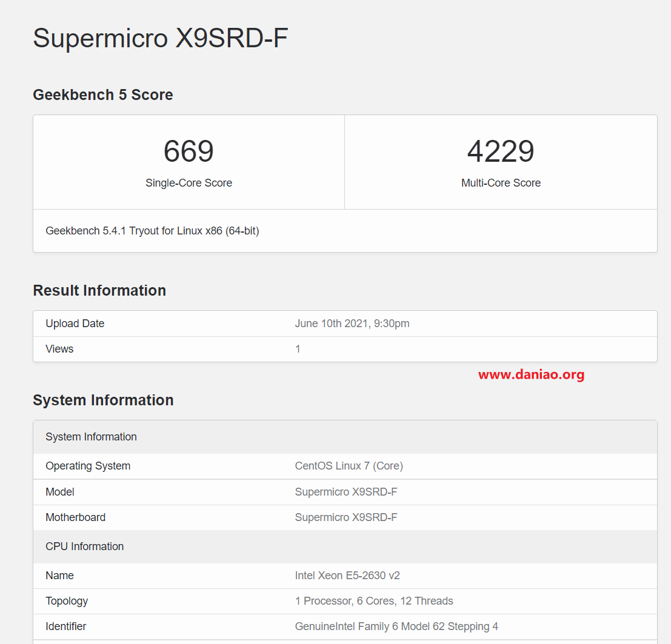Image resolution: width=671 pixels, height=644 pixels.
Task: Click the Single-Core Score label
Action: 189,183
